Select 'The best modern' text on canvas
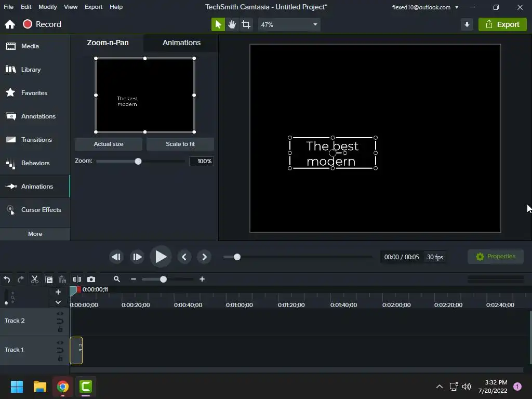 pyautogui.click(x=332, y=153)
